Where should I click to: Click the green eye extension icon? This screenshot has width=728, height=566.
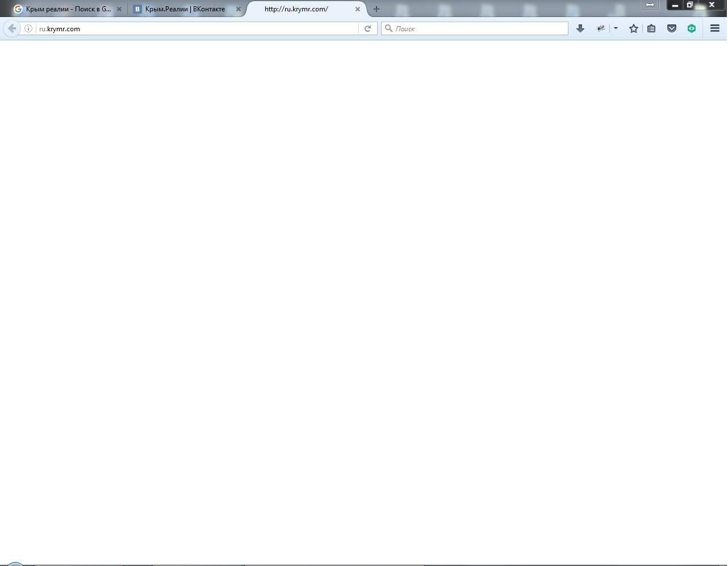coord(691,28)
